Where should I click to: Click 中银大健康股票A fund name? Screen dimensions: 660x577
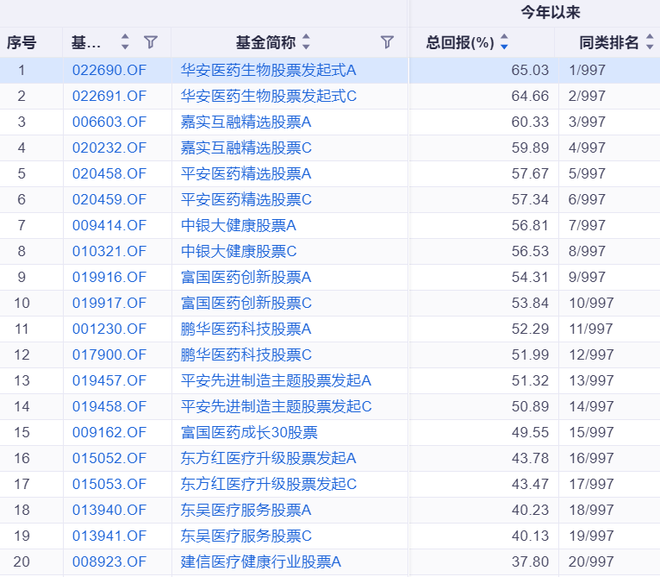pos(238,225)
